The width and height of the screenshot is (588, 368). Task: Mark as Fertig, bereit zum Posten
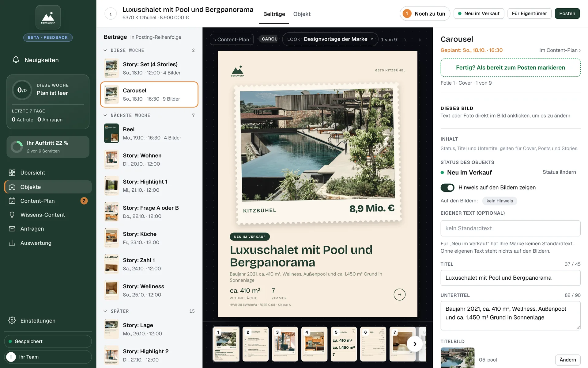510,67
